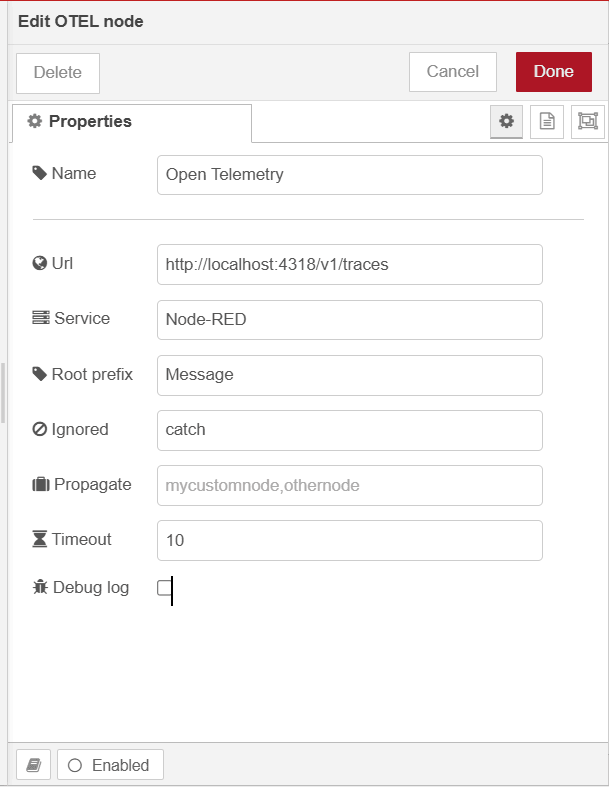The width and height of the screenshot is (609, 787).
Task: Click the Root prefix tag icon
Action: (40, 374)
